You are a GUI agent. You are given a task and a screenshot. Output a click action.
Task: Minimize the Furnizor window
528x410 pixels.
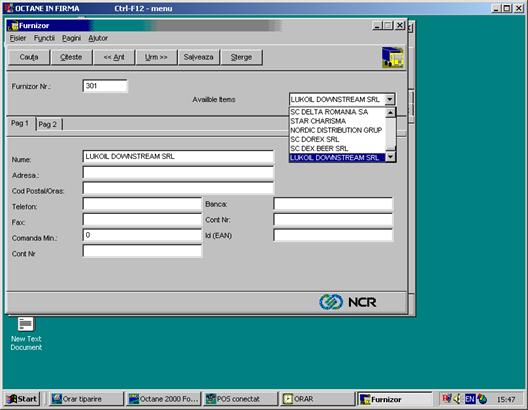[377, 26]
